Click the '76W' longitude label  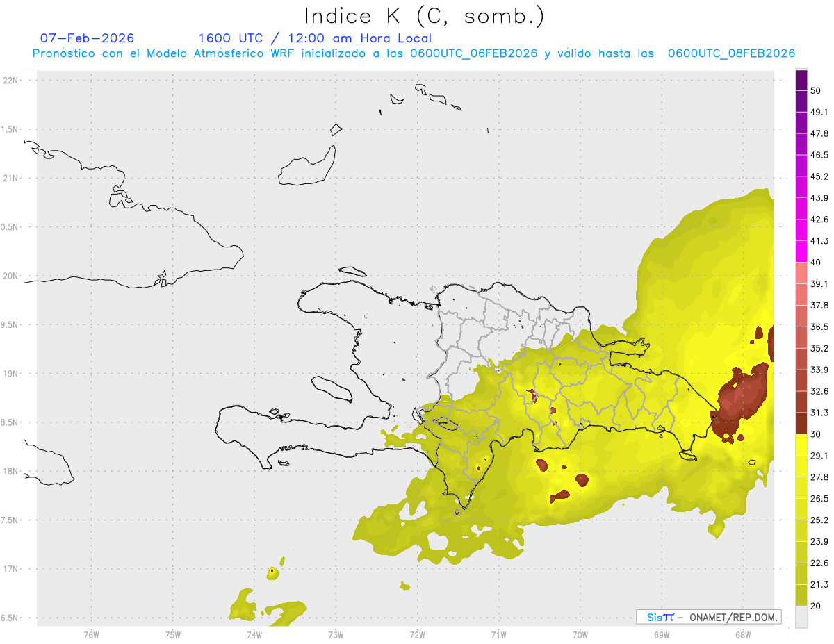(x=91, y=634)
